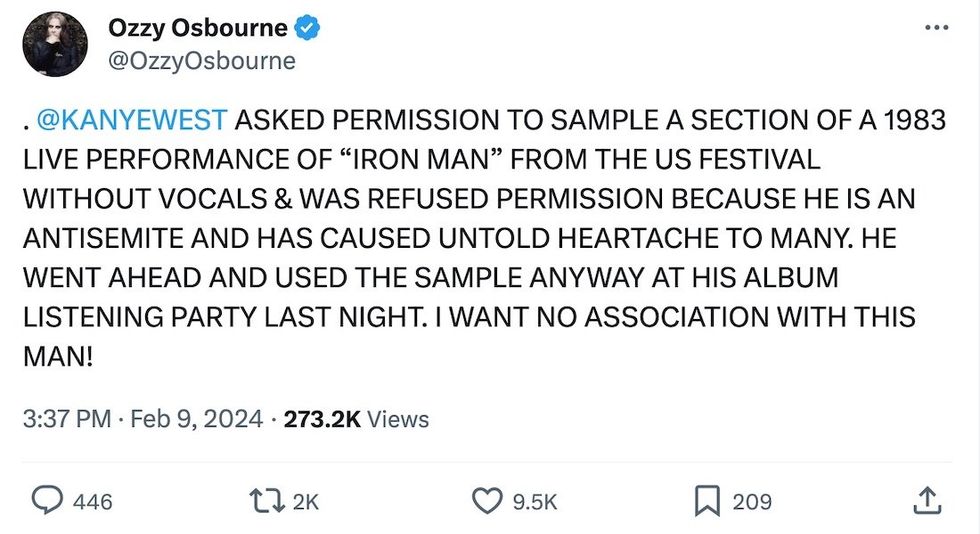View analytics via "273.2K Views"
980x534 pixels.
point(356,418)
